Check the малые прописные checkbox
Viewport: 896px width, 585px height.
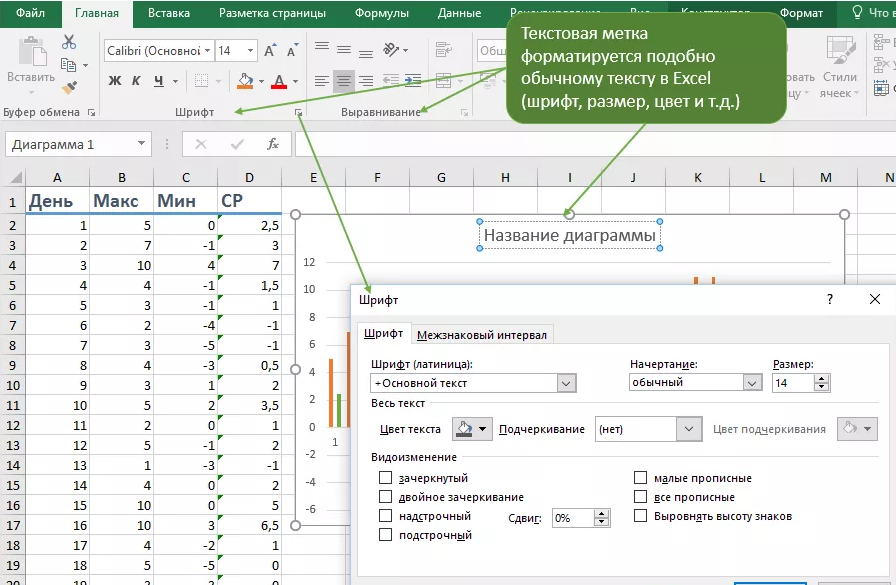pos(641,478)
